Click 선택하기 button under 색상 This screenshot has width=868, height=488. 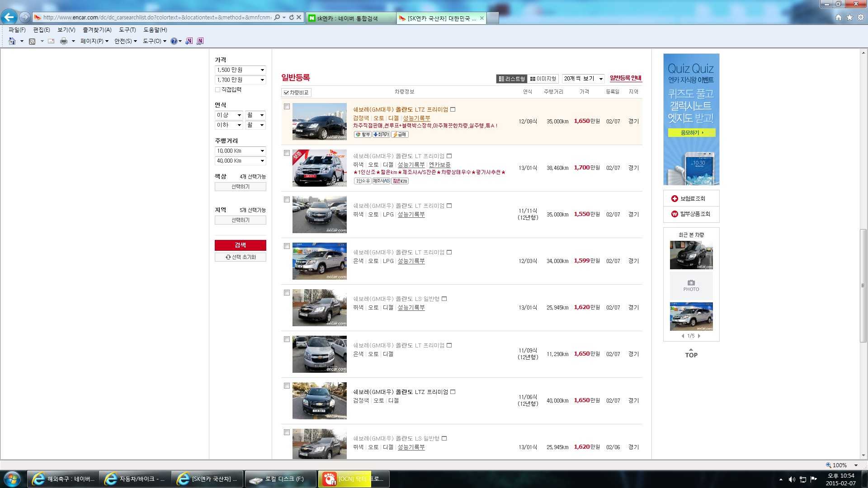coord(241,187)
